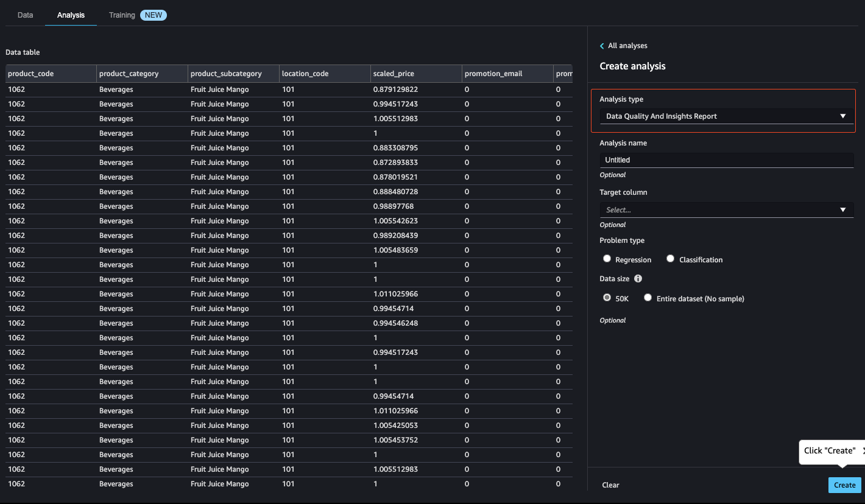Click the Create analysis heading
This screenshot has width=865, height=504.
632,66
